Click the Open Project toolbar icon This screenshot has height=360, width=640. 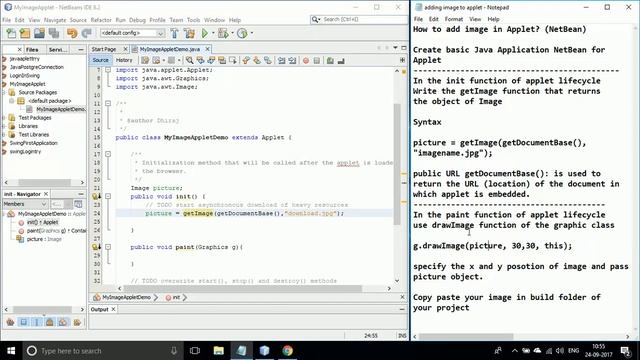coord(39,33)
